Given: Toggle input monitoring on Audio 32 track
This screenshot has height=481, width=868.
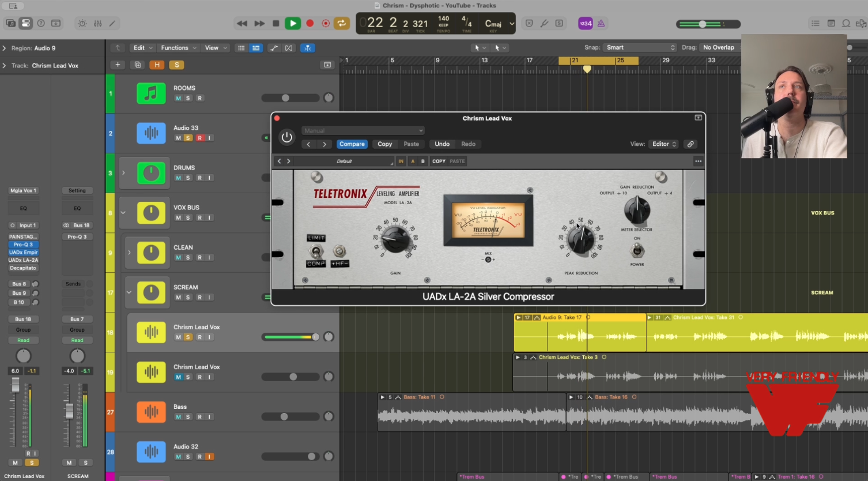Looking at the screenshot, I should tap(210, 457).
